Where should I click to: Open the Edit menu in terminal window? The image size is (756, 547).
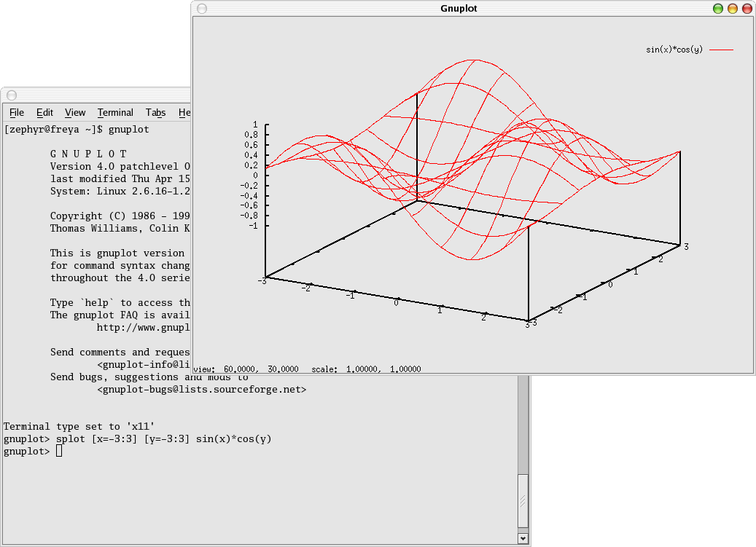(x=44, y=113)
